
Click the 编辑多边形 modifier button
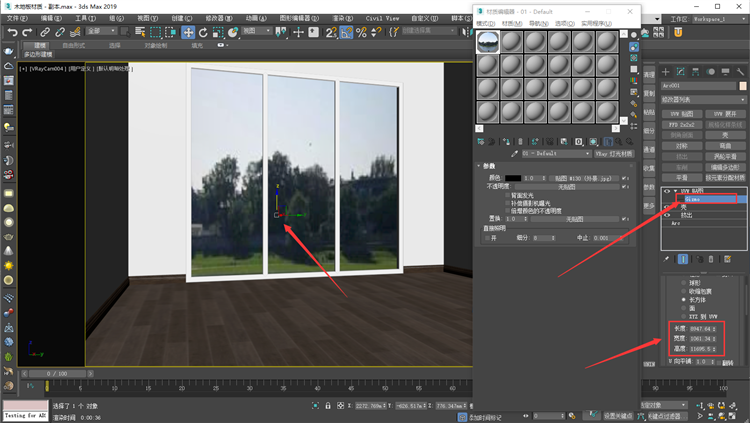725,167
